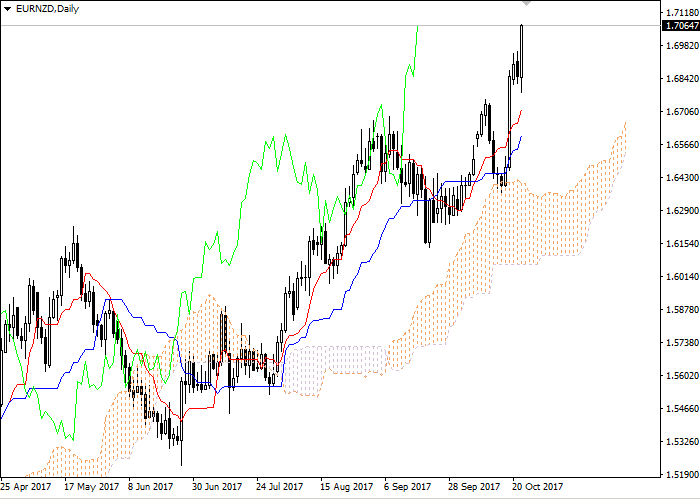This screenshot has height=500, width=700.
Task: Click price level 1.57380 on the scale
Action: [682, 343]
